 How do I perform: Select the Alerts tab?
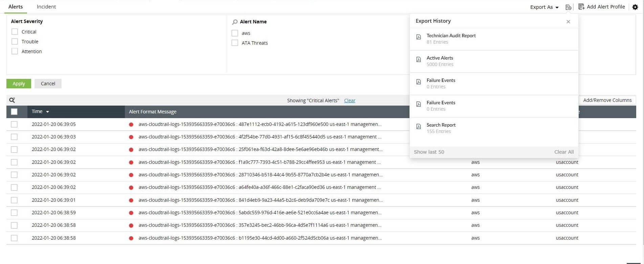tap(16, 7)
